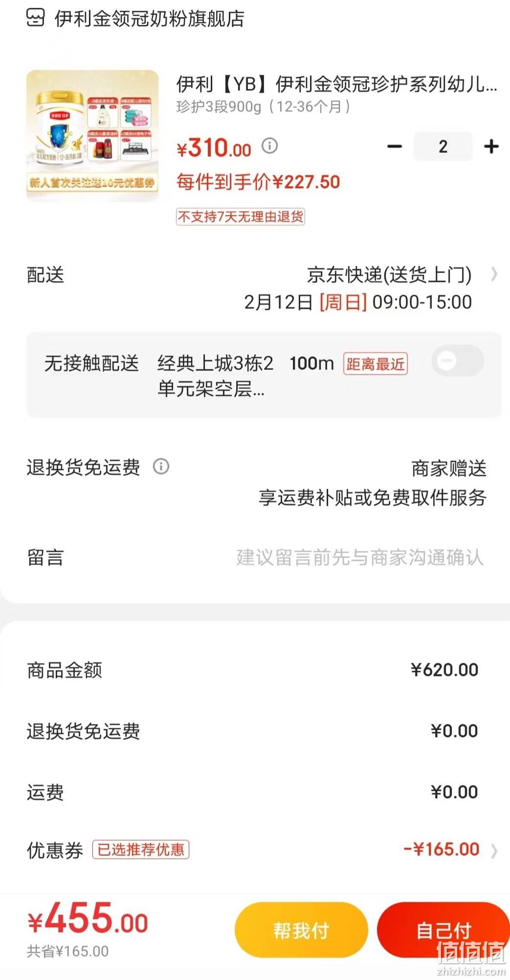510x980 pixels.
Task: Tap the -¥165.00 coupon amount
Action: (x=442, y=849)
